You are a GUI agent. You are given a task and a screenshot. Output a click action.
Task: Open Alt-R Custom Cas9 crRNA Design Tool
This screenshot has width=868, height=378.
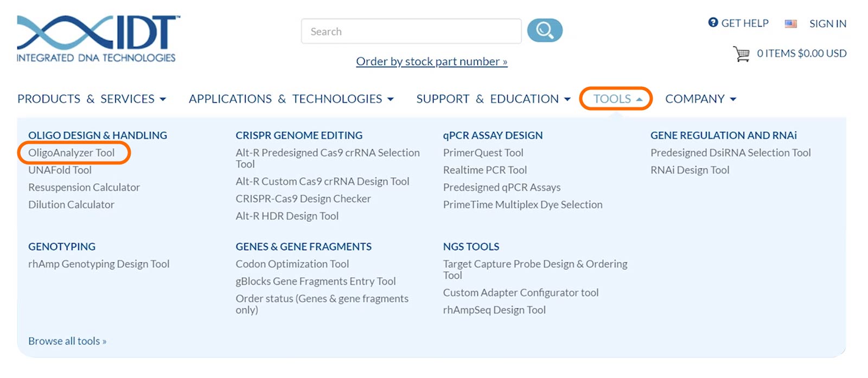(322, 181)
